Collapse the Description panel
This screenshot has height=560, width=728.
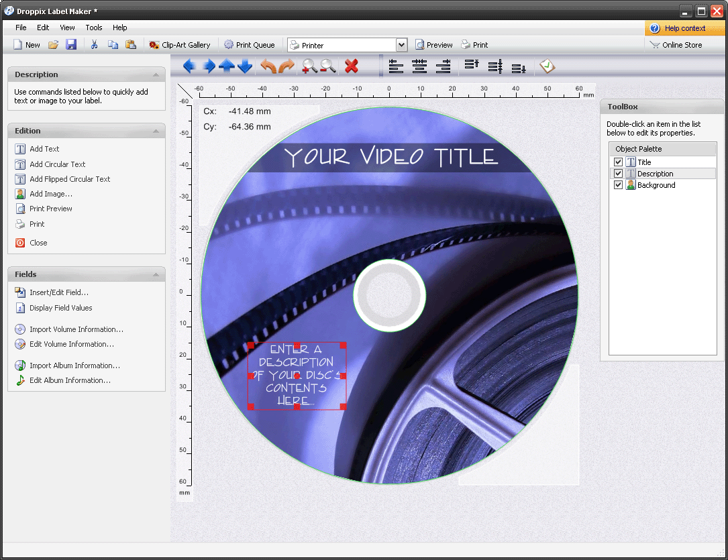point(156,74)
